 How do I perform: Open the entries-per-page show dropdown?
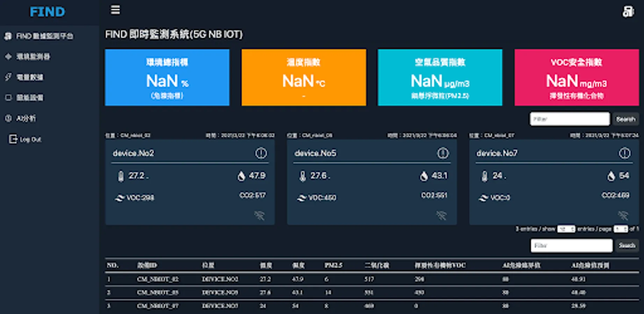[x=566, y=229]
